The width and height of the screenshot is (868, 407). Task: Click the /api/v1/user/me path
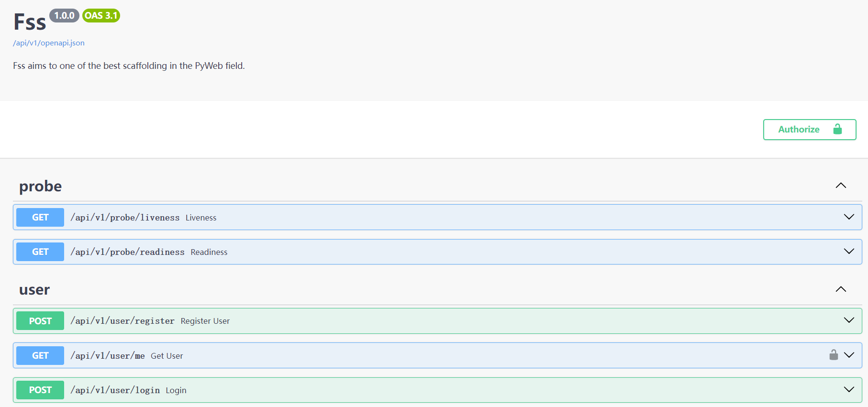(x=108, y=356)
